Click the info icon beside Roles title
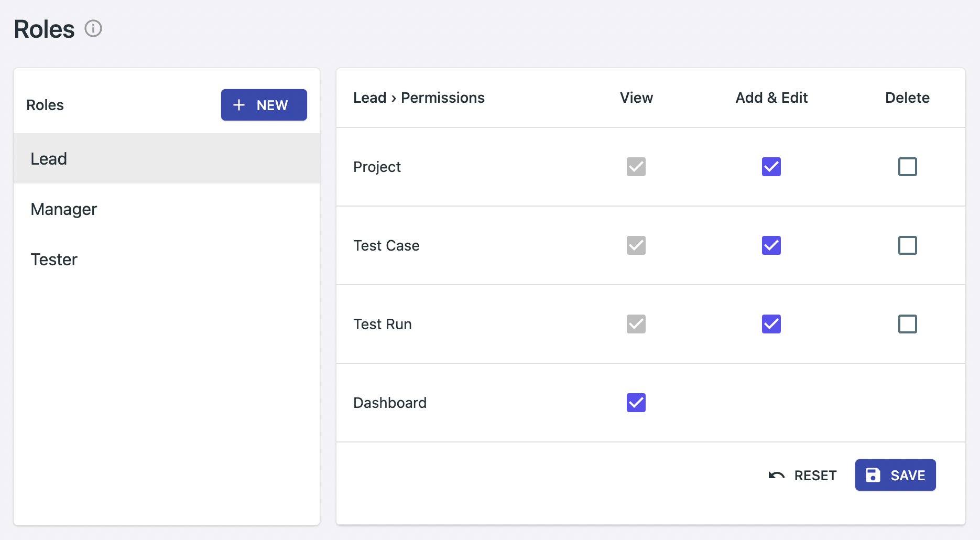980x540 pixels. (x=93, y=28)
